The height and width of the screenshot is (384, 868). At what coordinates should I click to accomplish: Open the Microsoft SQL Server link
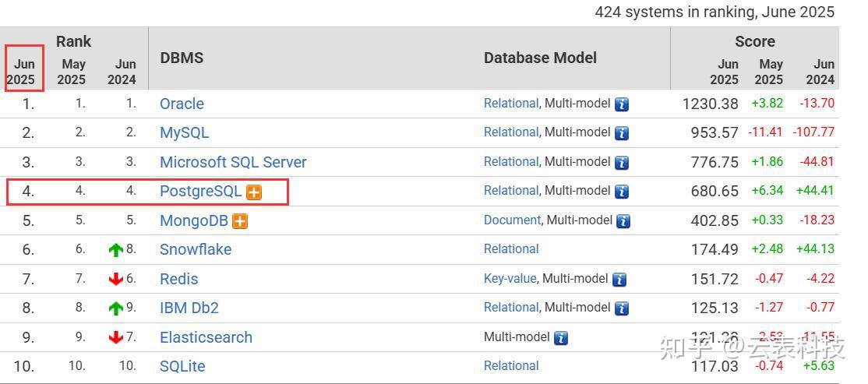click(x=233, y=162)
